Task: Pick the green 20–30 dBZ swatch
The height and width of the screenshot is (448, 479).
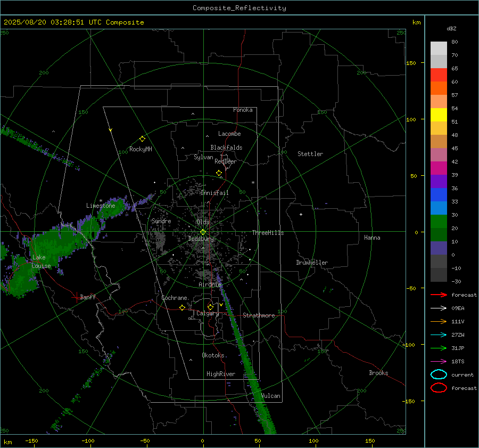Action: [439, 222]
